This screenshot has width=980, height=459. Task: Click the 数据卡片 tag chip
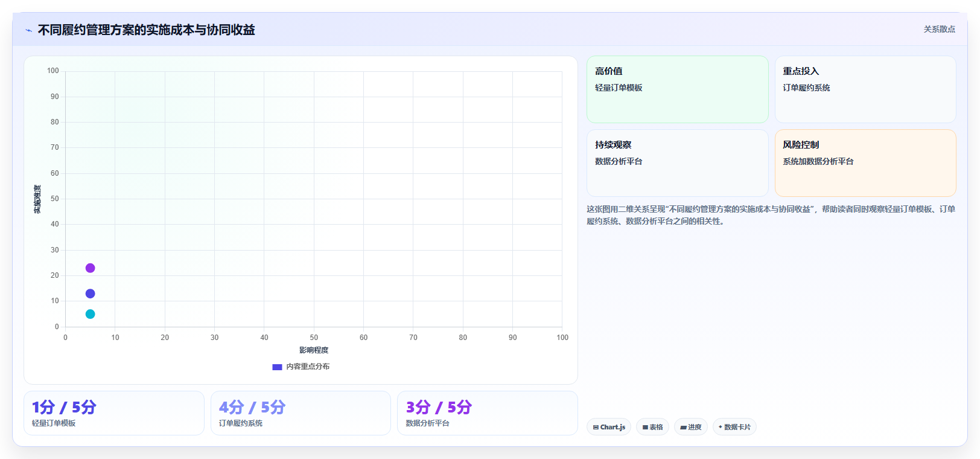734,427
